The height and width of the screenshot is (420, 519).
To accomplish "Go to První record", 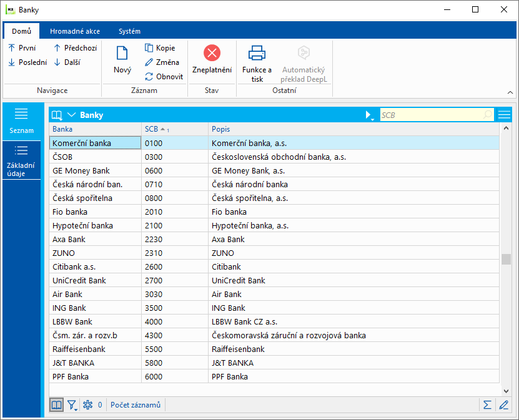I will (x=22, y=48).
